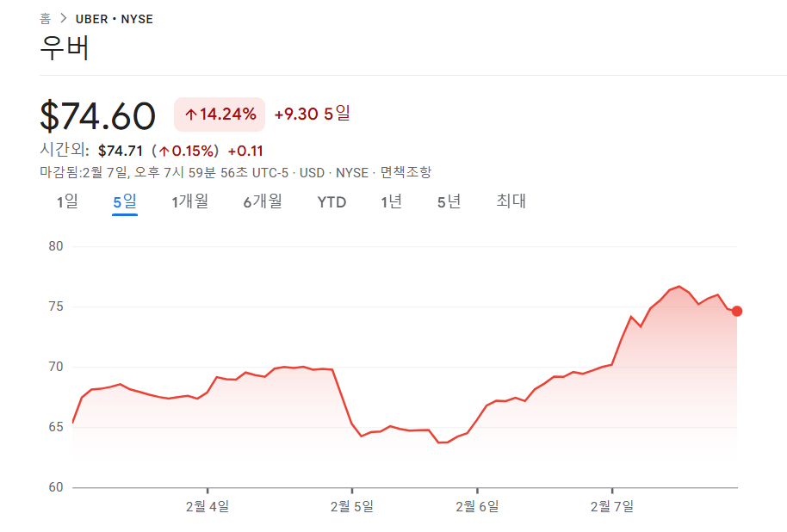Show the YTD performance chart
This screenshot has width=787, height=532.
[331, 201]
